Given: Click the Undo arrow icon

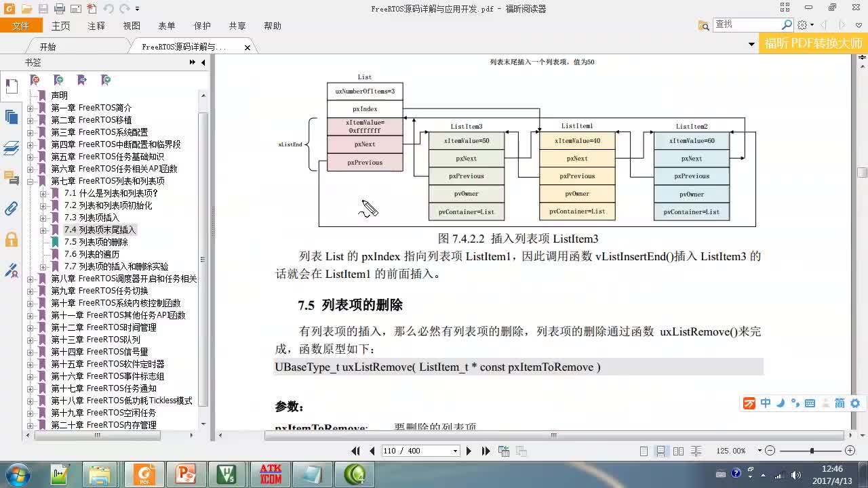Looking at the screenshot, I should (108, 9).
